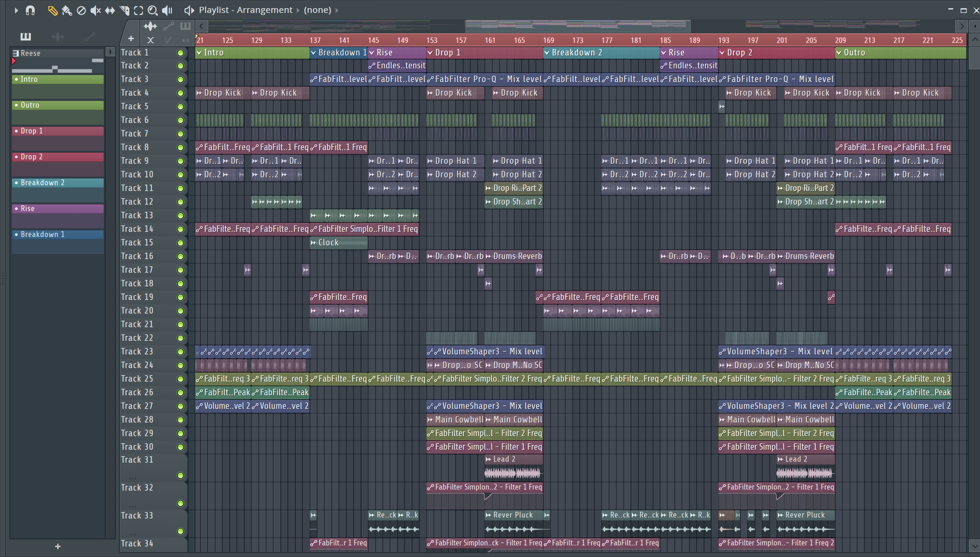This screenshot has width=980, height=557.
Task: Open the Drop 1 marker dropdown
Action: pyautogui.click(x=430, y=53)
